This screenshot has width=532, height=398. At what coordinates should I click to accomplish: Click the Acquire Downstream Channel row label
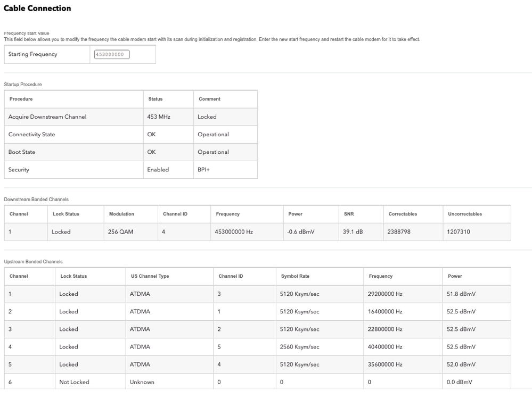[47, 117]
